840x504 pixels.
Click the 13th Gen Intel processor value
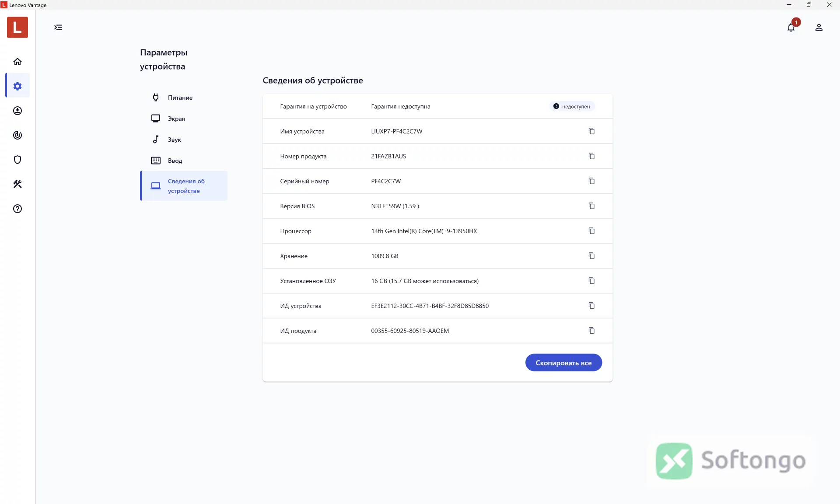[x=424, y=231]
